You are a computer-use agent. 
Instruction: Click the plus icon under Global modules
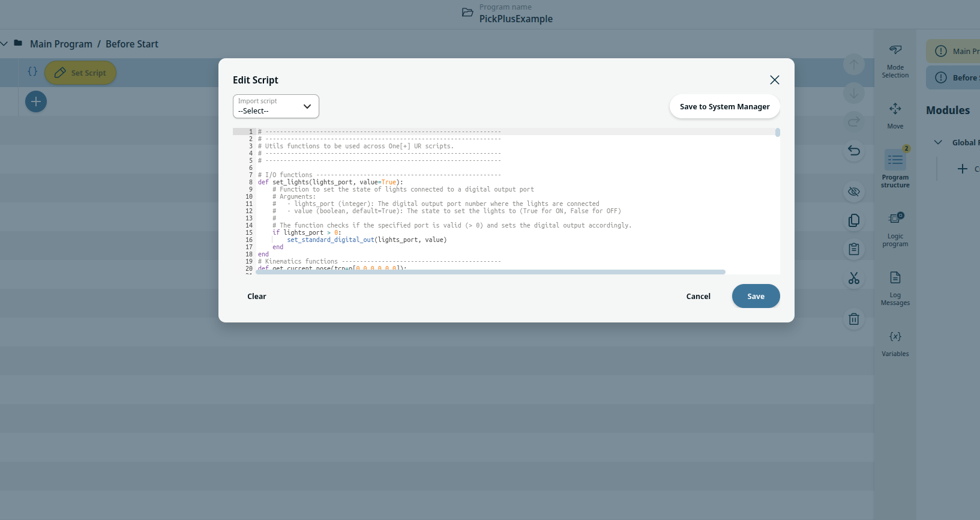963,169
